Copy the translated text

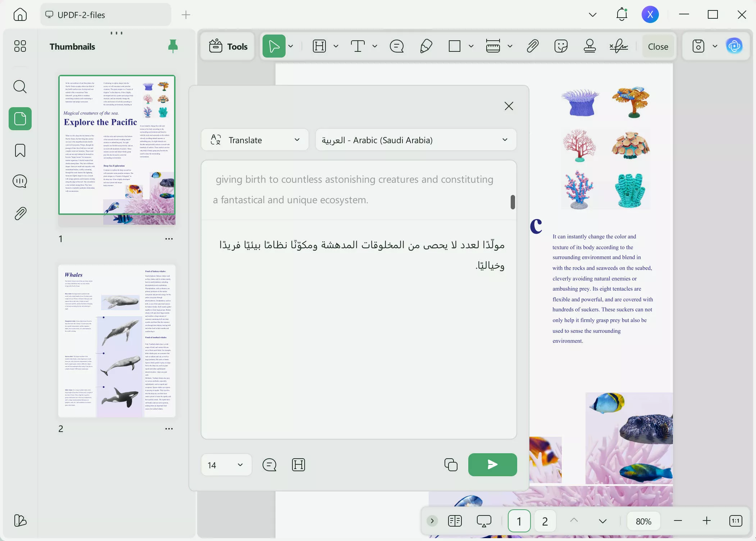click(x=451, y=465)
